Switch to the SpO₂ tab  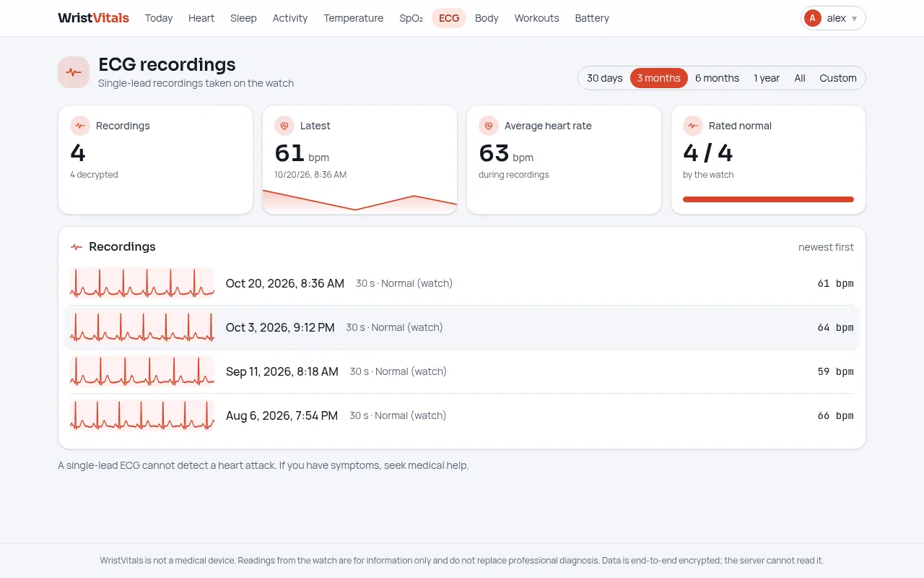tap(411, 18)
